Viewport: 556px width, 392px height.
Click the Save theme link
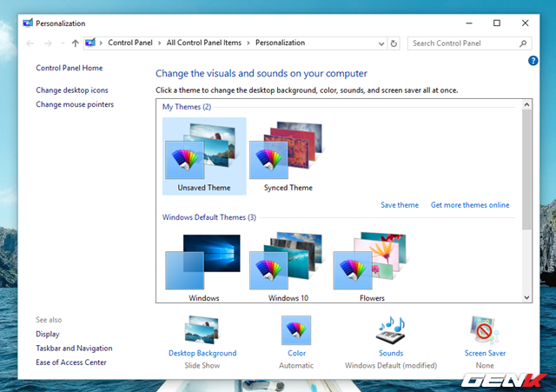click(x=400, y=204)
